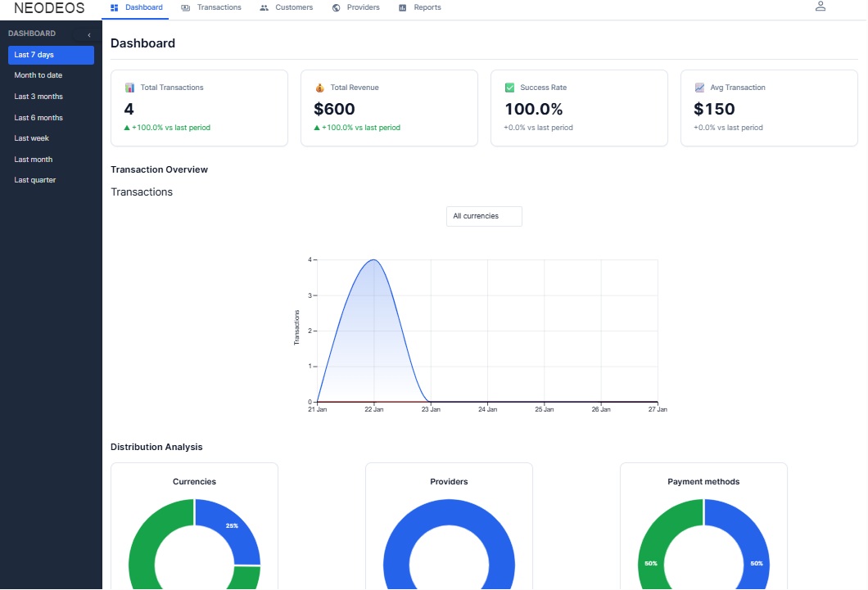
Task: Click the Success Rate green checkmark icon
Action: pos(509,88)
